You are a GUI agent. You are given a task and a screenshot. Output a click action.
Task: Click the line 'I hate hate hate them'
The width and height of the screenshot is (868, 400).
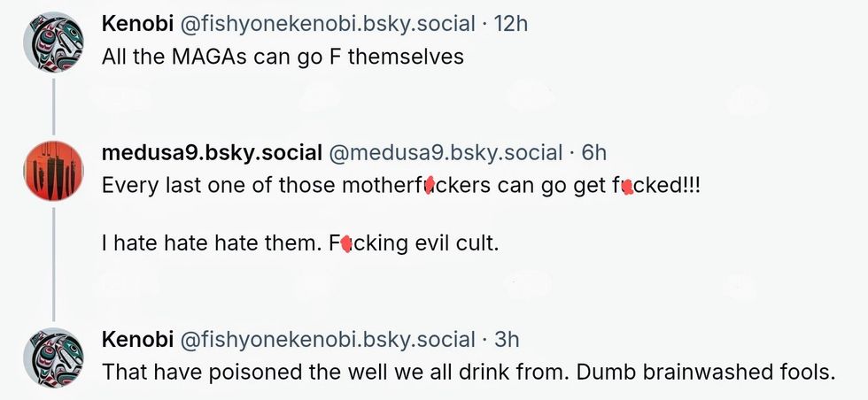click(207, 242)
